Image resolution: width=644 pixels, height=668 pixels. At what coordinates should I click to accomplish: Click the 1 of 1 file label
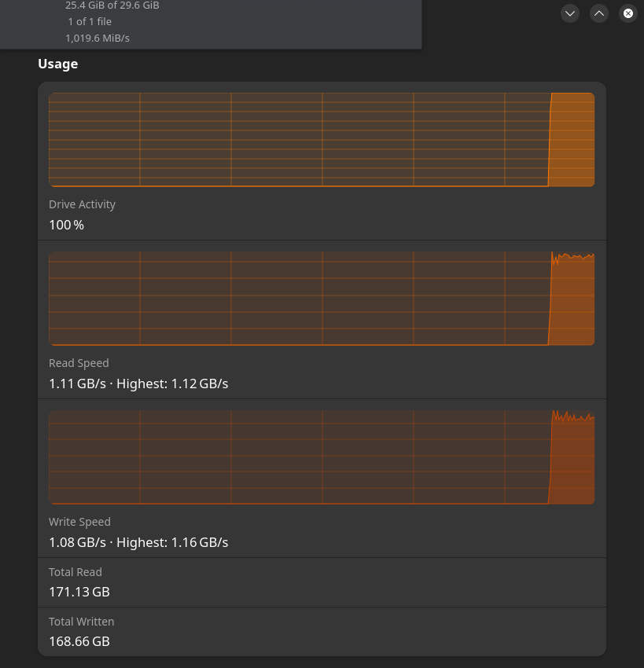pos(89,21)
